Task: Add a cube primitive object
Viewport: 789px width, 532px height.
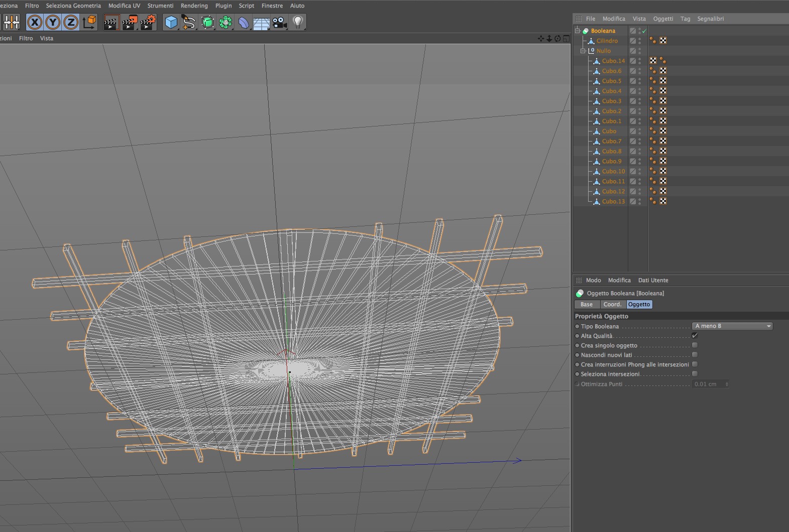Action: (x=171, y=22)
